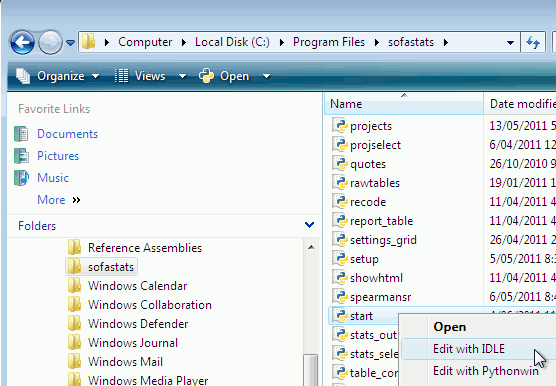The width and height of the screenshot is (556, 386).
Task: Click the Folders pane header label
Action: [37, 226]
